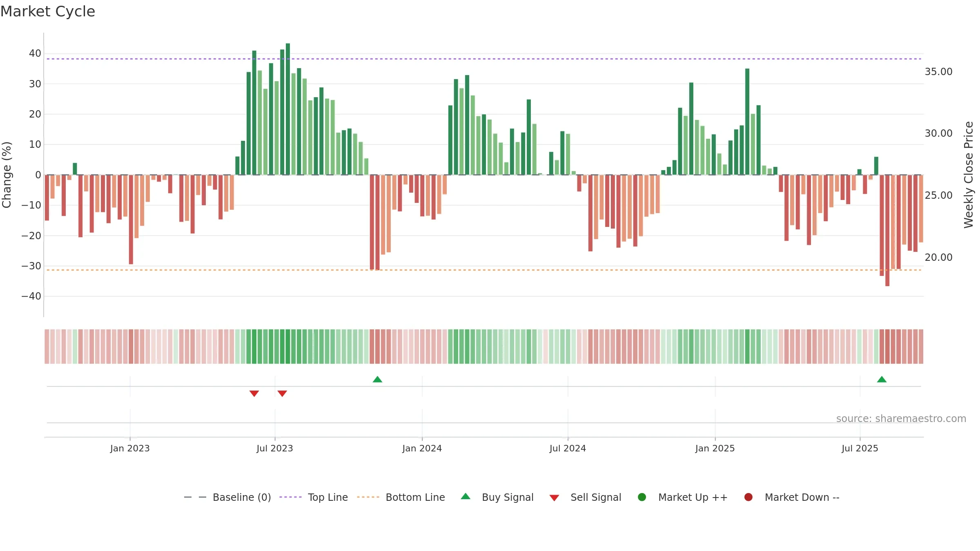980x551 pixels.
Task: Click the Market Cycle chart title
Action: click(x=48, y=11)
